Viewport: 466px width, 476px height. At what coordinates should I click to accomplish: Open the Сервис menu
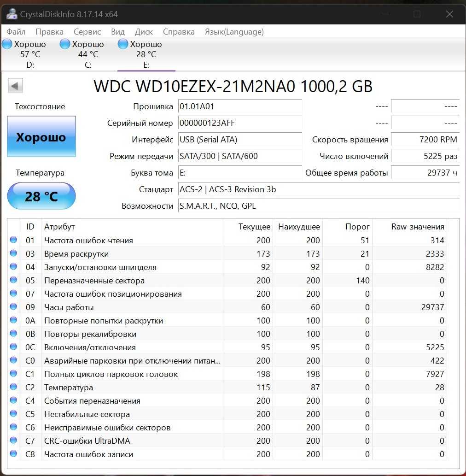(87, 32)
